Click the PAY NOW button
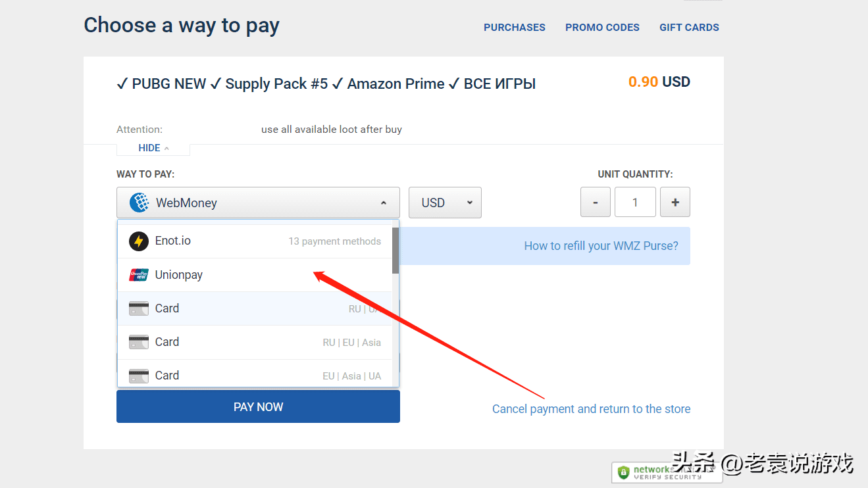This screenshot has width=868, height=488. point(258,406)
